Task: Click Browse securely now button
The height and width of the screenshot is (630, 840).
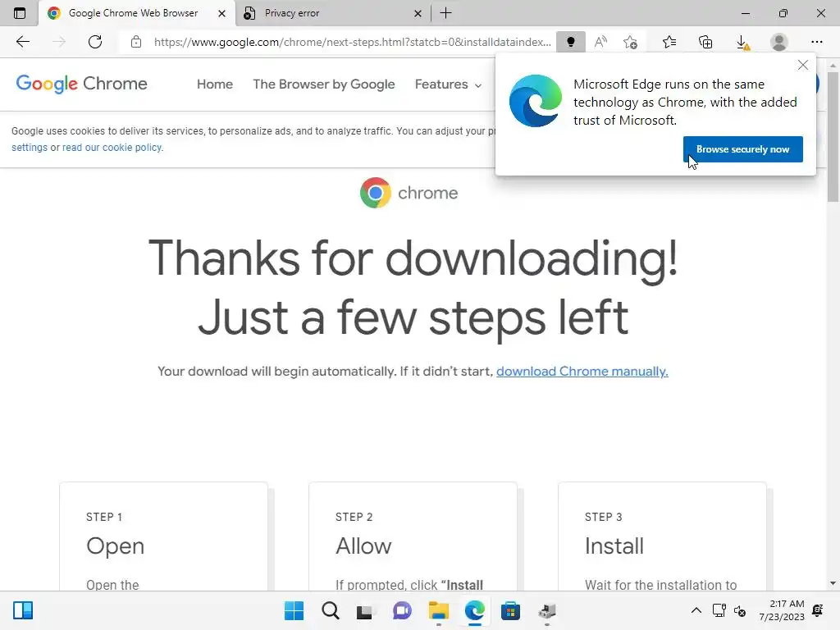Action: 742,149
